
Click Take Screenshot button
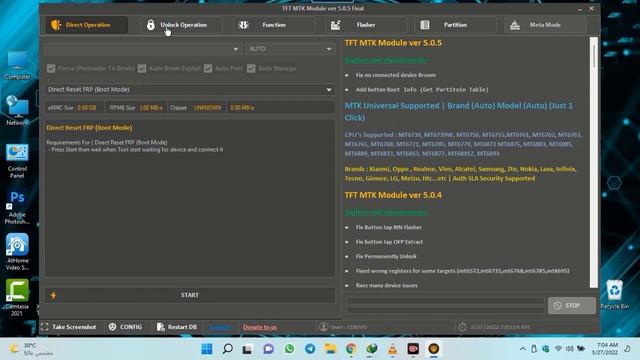(69, 327)
